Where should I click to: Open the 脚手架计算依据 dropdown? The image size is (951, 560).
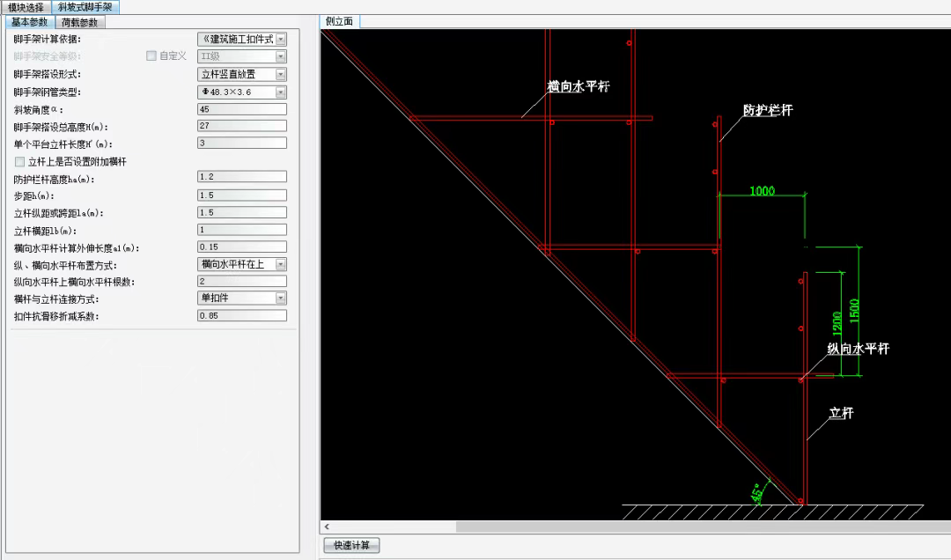280,39
